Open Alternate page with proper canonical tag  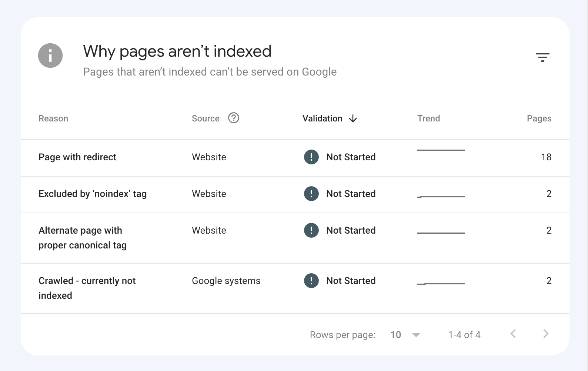[x=82, y=238]
